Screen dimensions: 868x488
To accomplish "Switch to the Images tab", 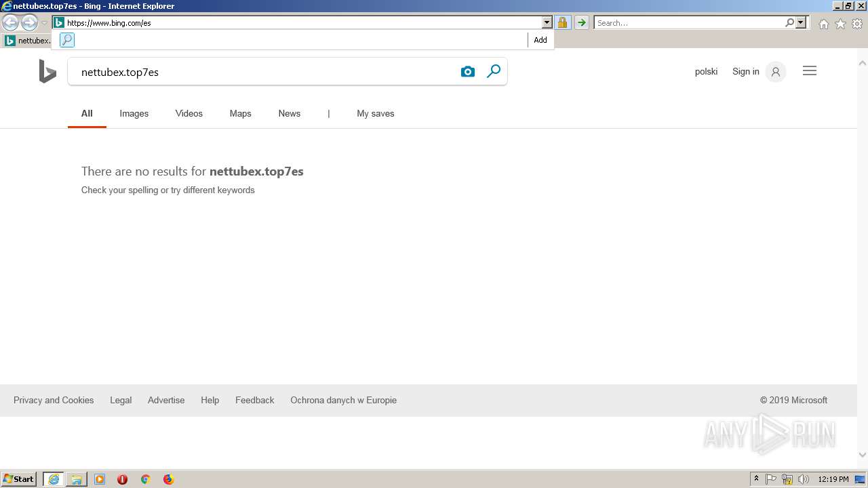I will tap(134, 113).
